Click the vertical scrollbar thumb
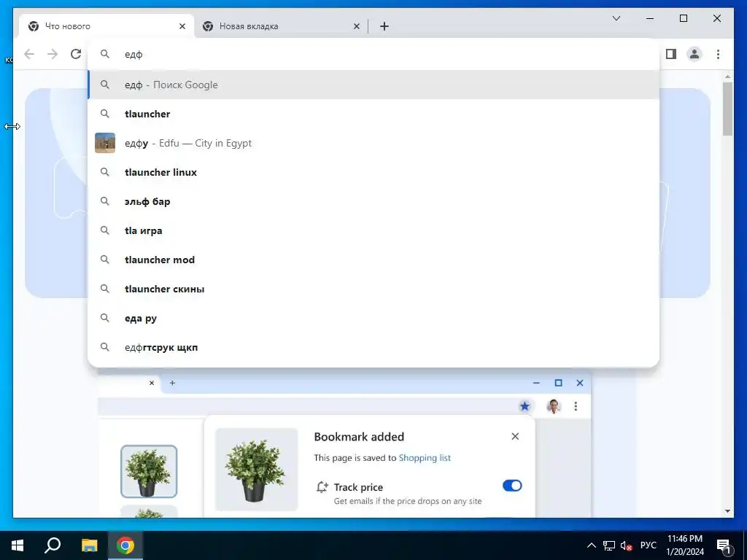This screenshot has width=747, height=560. point(727,109)
